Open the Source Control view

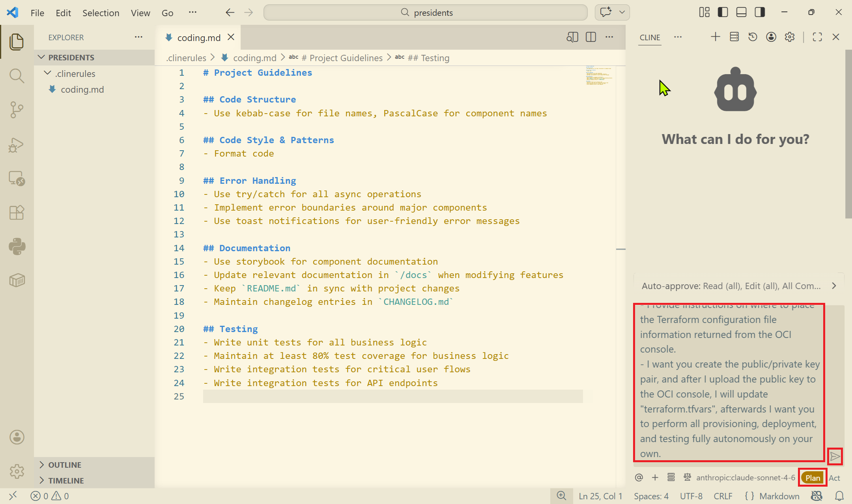pos(17,110)
